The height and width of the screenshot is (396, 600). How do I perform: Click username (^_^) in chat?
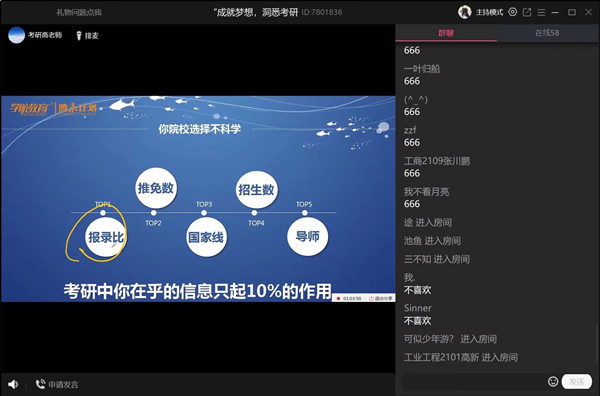[x=416, y=99]
